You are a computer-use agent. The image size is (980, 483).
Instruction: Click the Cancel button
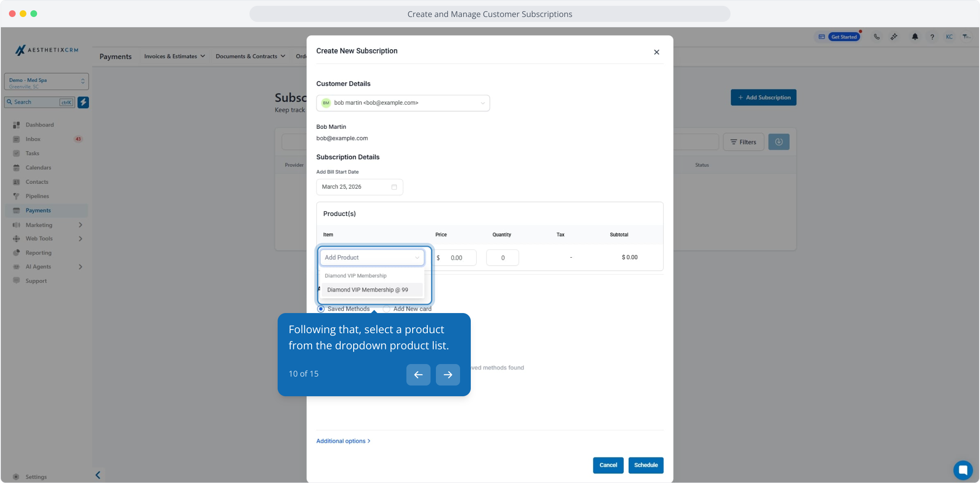[x=608, y=465]
